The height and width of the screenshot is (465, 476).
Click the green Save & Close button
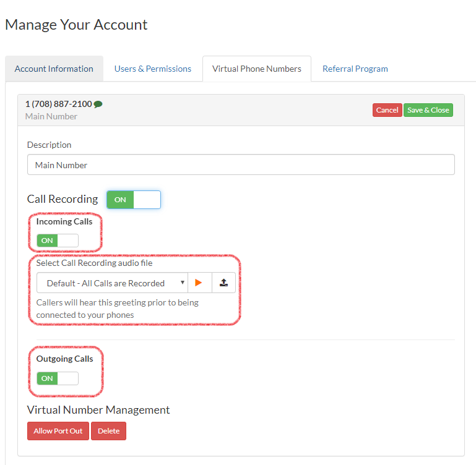(428, 110)
